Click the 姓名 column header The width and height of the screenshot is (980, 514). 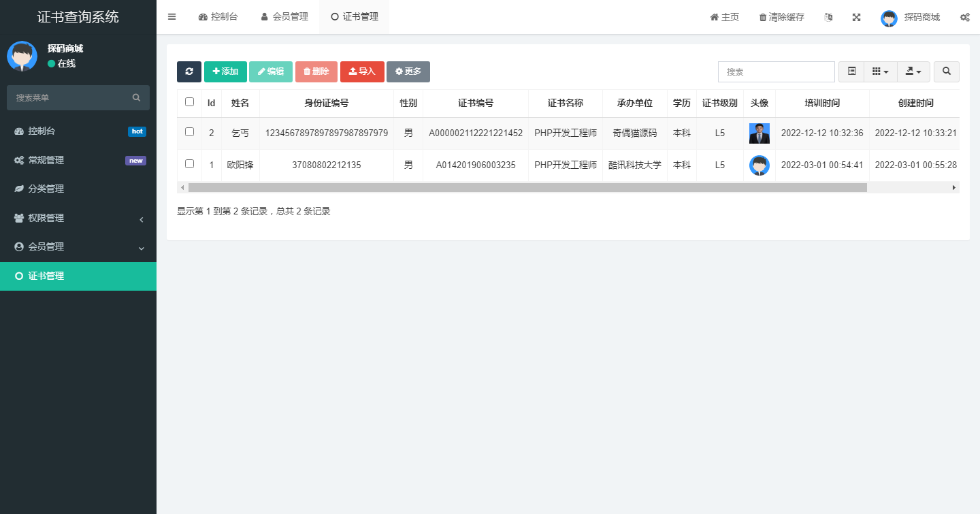click(x=240, y=103)
